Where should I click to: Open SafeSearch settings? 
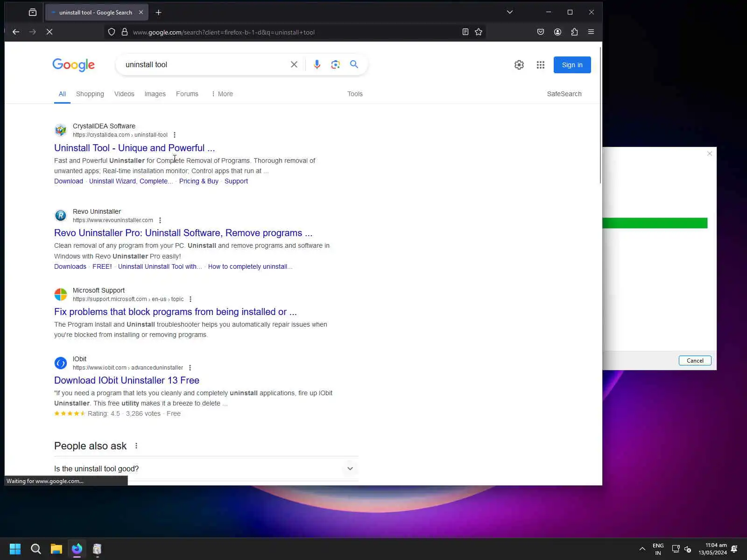[x=564, y=94]
